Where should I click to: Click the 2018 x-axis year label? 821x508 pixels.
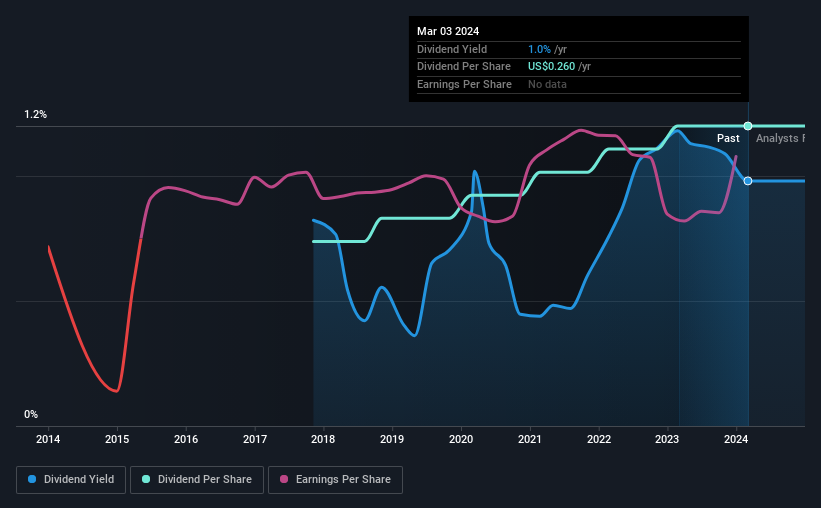(x=323, y=439)
